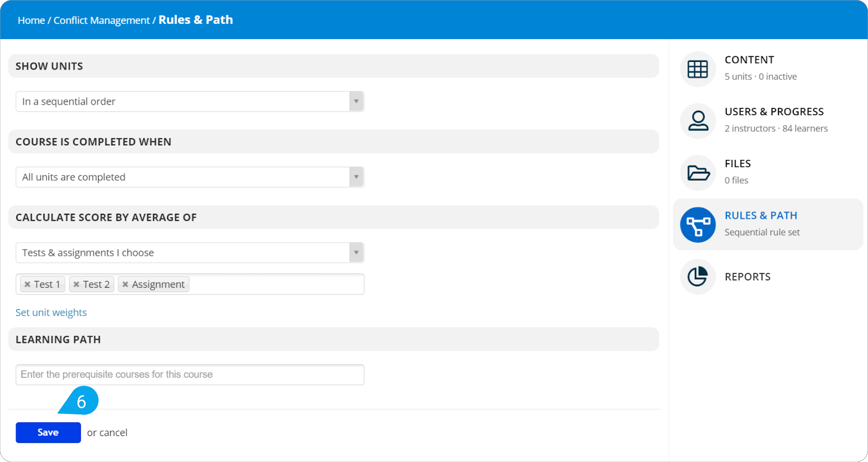Open the Content grid icon
Screen dimensions: 868x462
(x=698, y=69)
